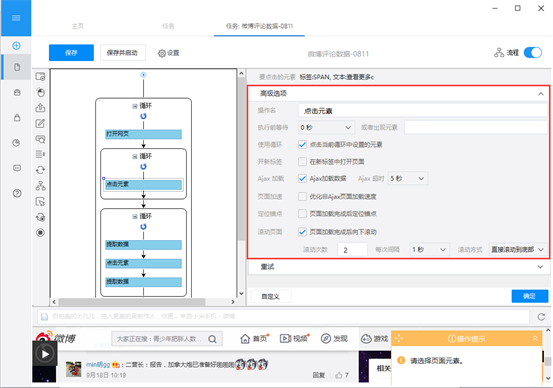Click the blue 保存 save button
This screenshot has width=553, height=388.
coord(71,53)
